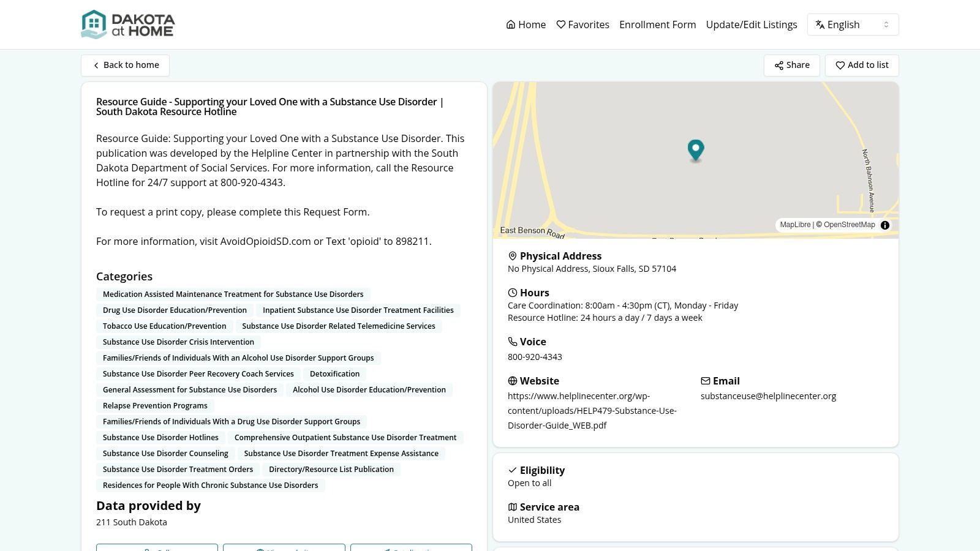Open the Enrollment Form page
The width and height of the screenshot is (980, 551).
(657, 24)
